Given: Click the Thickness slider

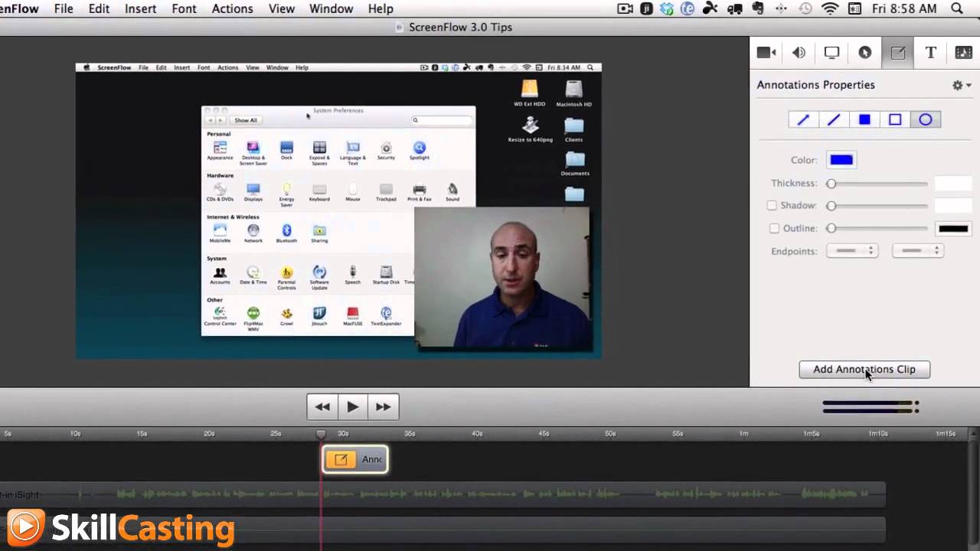Looking at the screenshot, I should 877,184.
